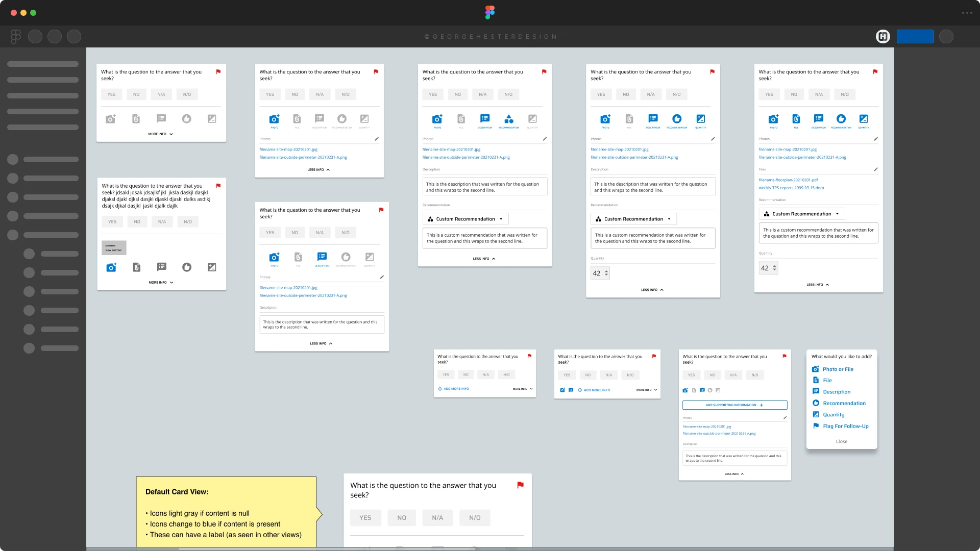980x551 pixels.
Task: Expand MORE INFO in the card with gray camera icon
Action: (161, 134)
